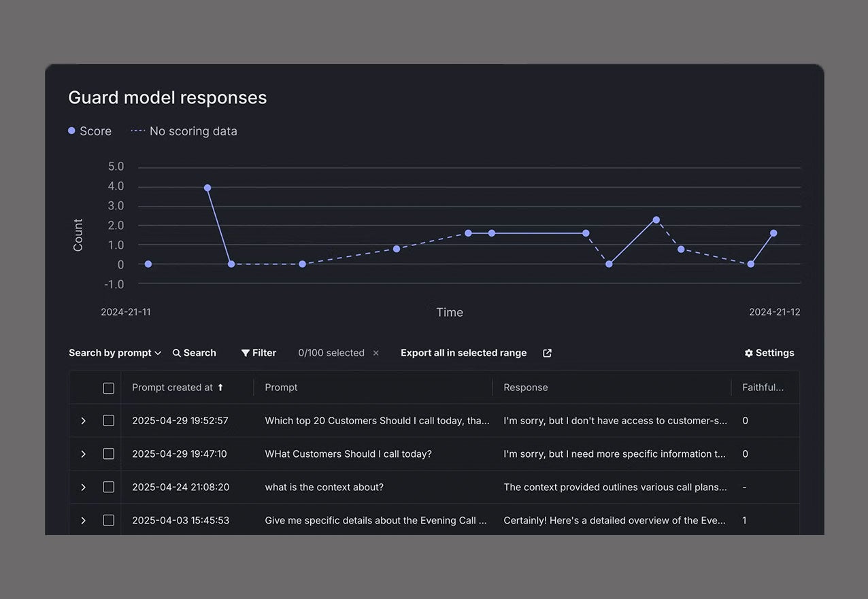Open the Search by prompt dropdown

coord(114,352)
